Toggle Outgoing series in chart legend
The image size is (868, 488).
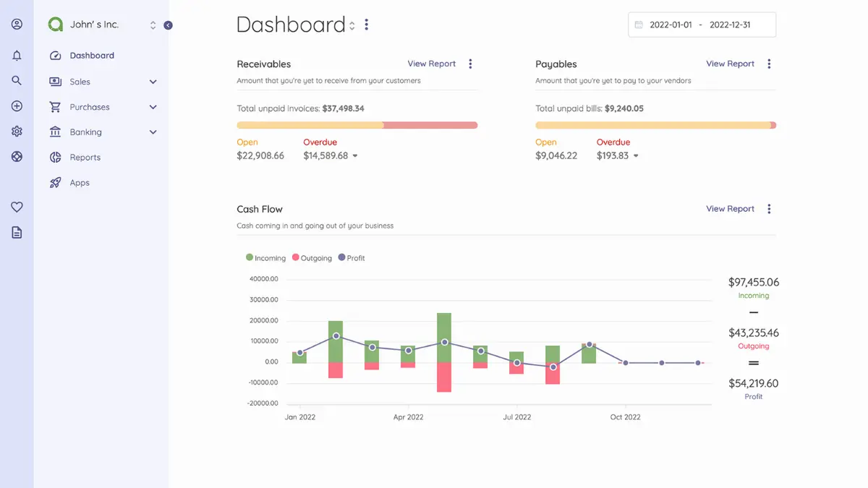coord(312,258)
